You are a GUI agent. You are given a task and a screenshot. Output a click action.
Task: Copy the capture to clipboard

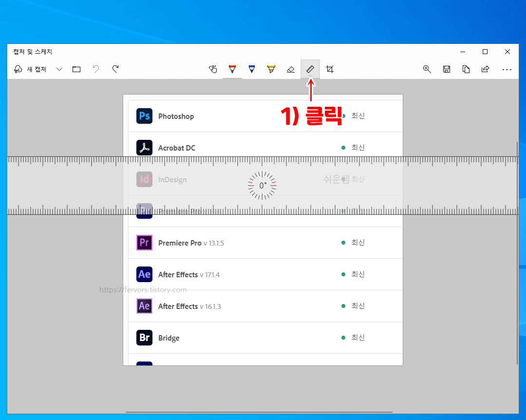pyautogui.click(x=466, y=69)
